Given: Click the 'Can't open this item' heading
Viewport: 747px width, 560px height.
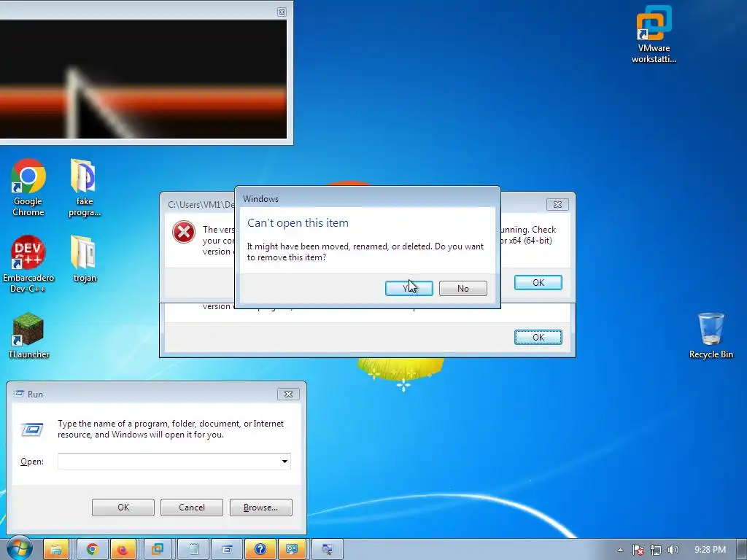Looking at the screenshot, I should [x=298, y=223].
